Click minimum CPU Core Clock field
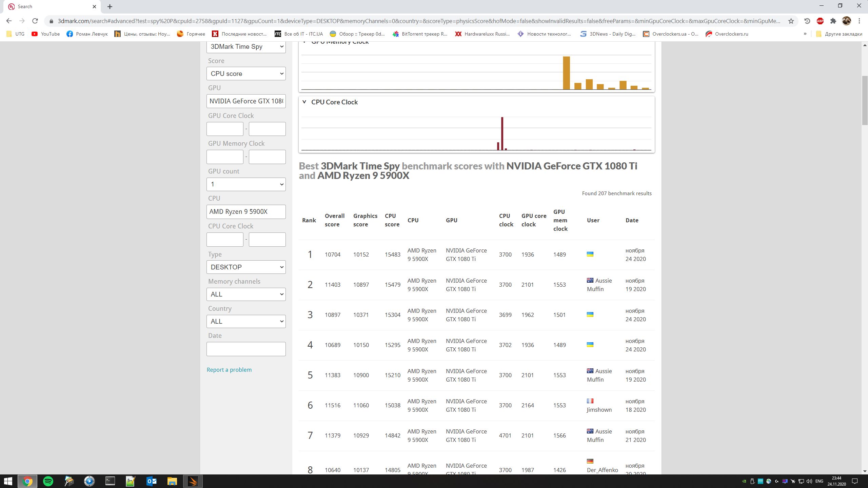Screen dimensions: 868x488 coord(225,240)
